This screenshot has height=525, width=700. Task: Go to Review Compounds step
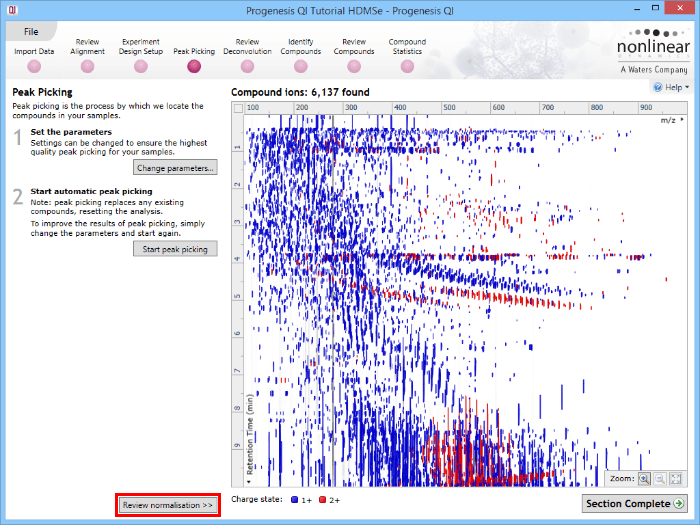[354, 55]
